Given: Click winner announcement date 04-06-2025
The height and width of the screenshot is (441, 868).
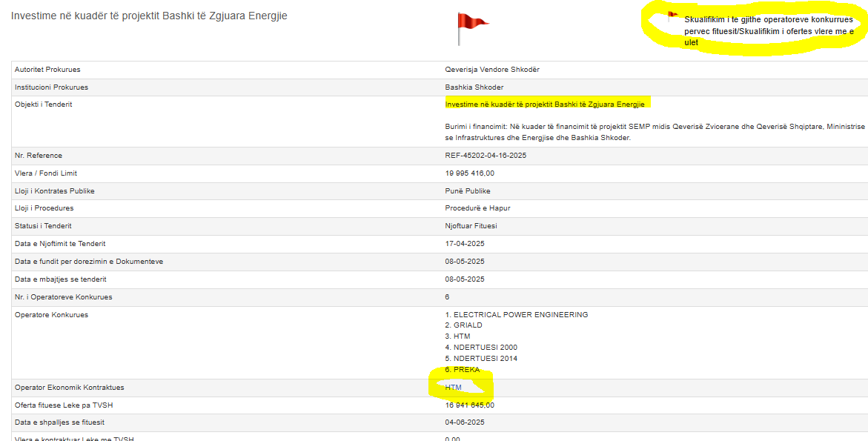Looking at the screenshot, I should 464,422.
